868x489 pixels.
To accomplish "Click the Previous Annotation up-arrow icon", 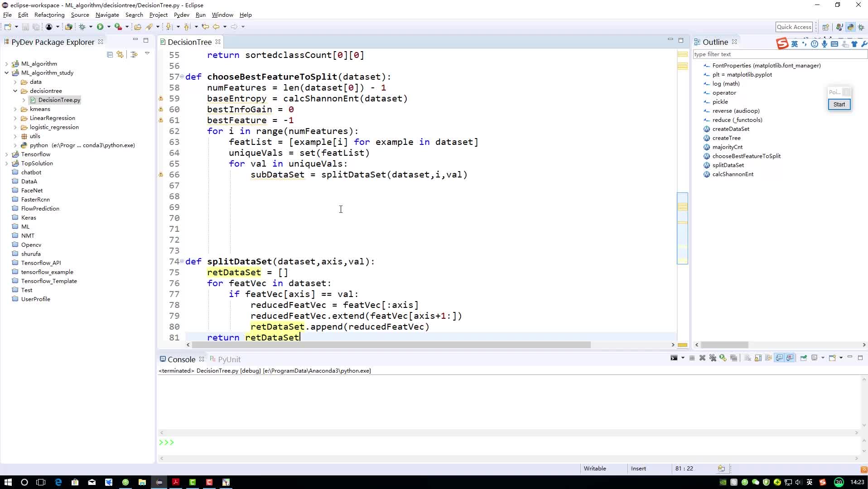I will [187, 27].
